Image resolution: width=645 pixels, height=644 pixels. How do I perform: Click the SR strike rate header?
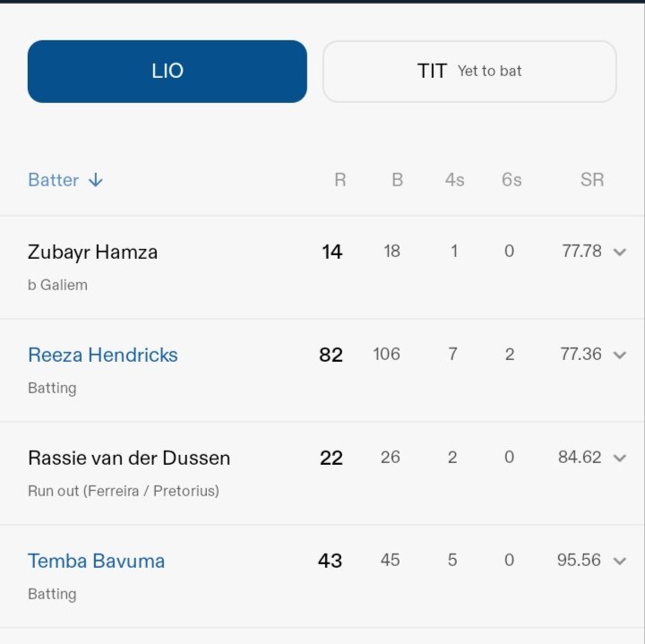(591, 180)
